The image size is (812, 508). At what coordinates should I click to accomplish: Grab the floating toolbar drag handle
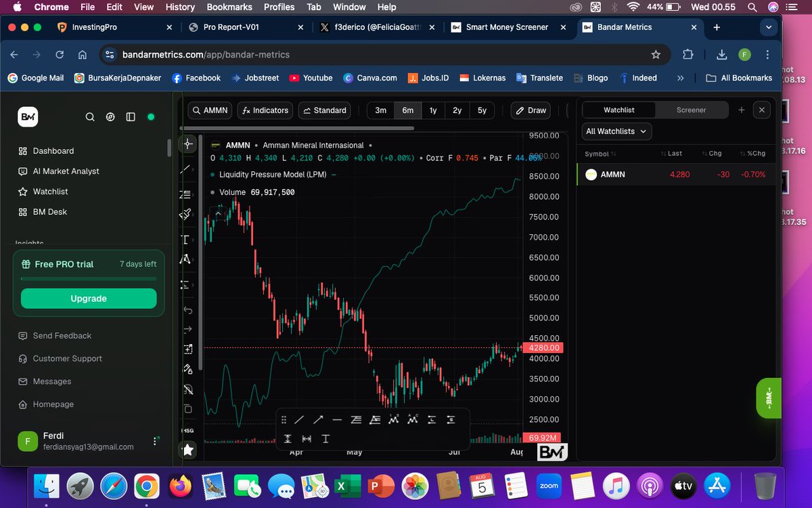[284, 420]
